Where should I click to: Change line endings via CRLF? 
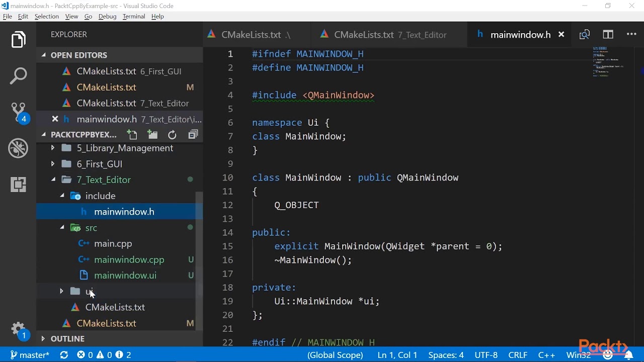pos(518,355)
